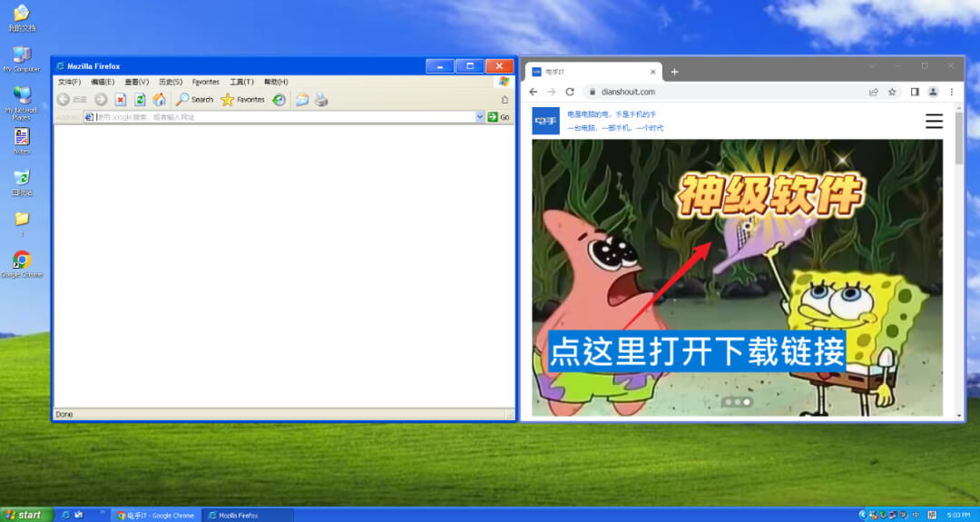Click the green Go button

498,117
